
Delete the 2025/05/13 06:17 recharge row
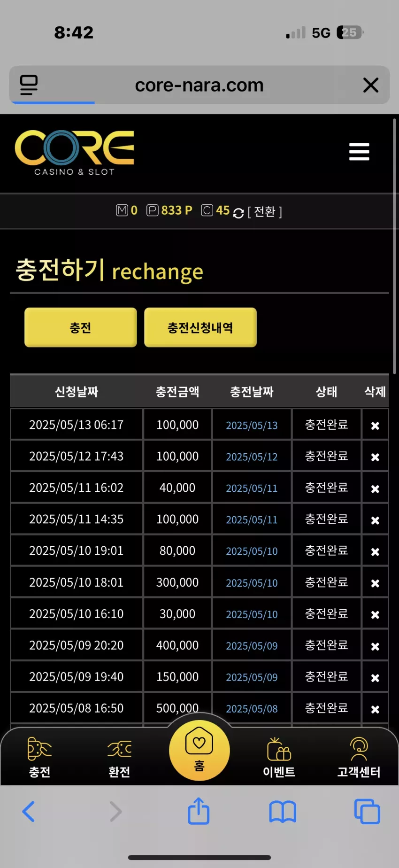tap(375, 426)
